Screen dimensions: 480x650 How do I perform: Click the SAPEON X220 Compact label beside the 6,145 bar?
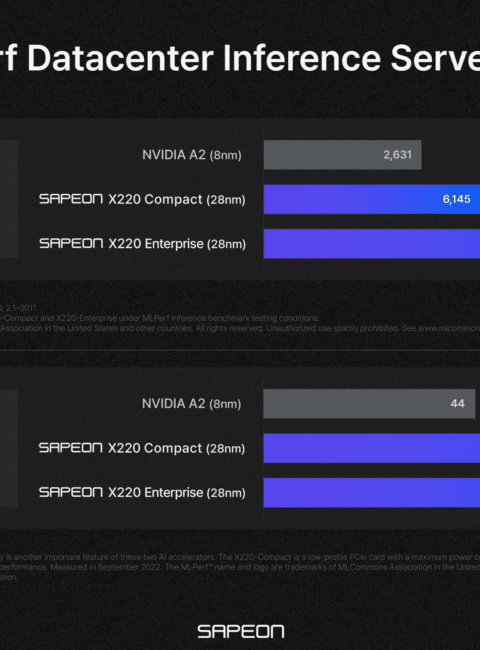pos(142,199)
